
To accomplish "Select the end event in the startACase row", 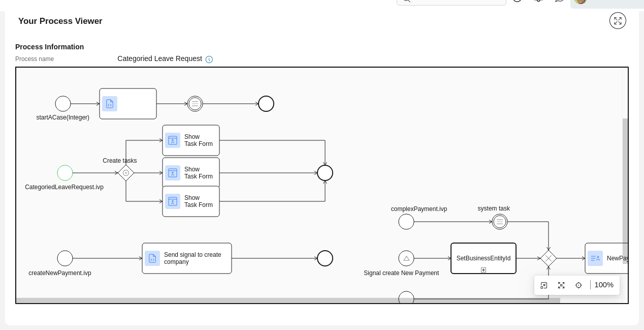I will click(266, 104).
